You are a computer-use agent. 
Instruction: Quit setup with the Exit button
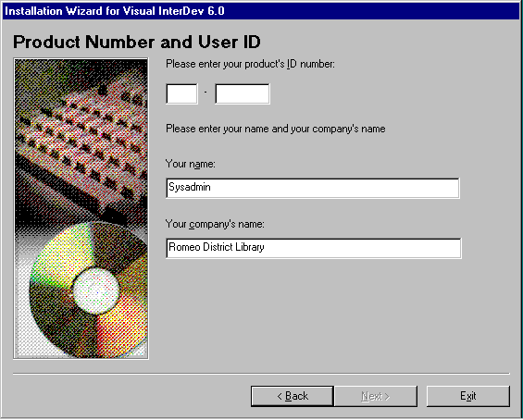pyautogui.click(x=468, y=396)
